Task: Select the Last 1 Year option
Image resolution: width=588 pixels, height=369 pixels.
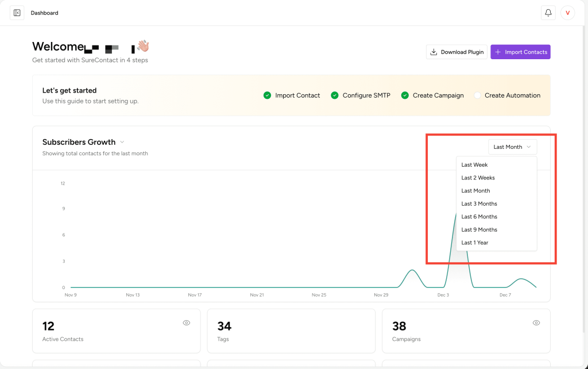Action: (475, 243)
